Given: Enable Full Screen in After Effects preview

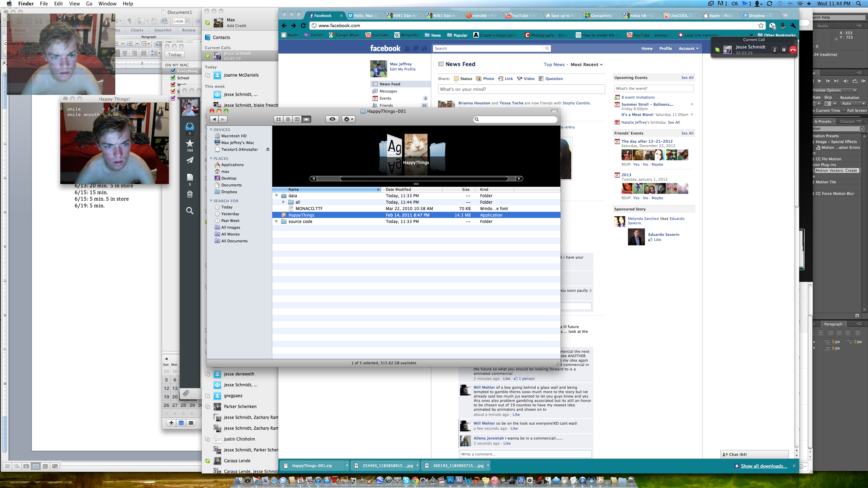Looking at the screenshot, I should coord(844,110).
